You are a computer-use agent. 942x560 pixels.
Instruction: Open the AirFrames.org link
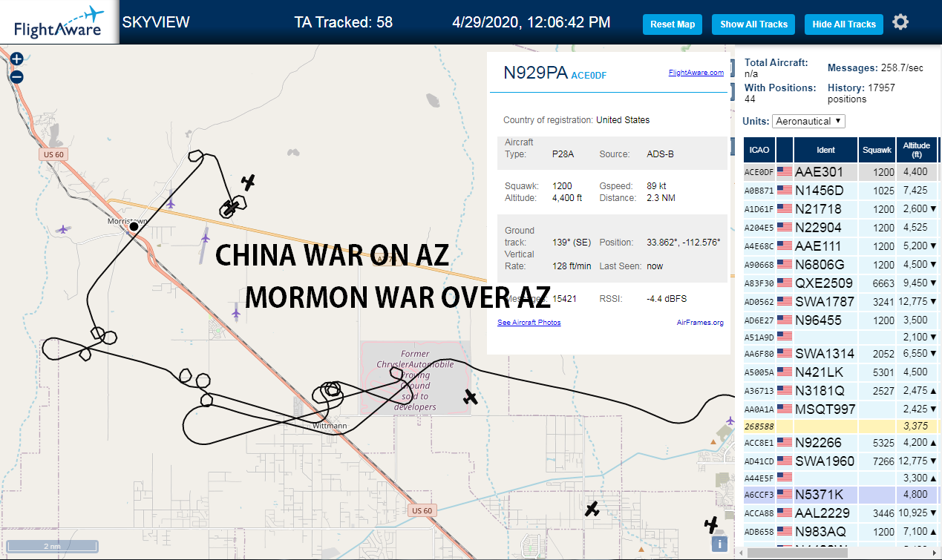700,323
